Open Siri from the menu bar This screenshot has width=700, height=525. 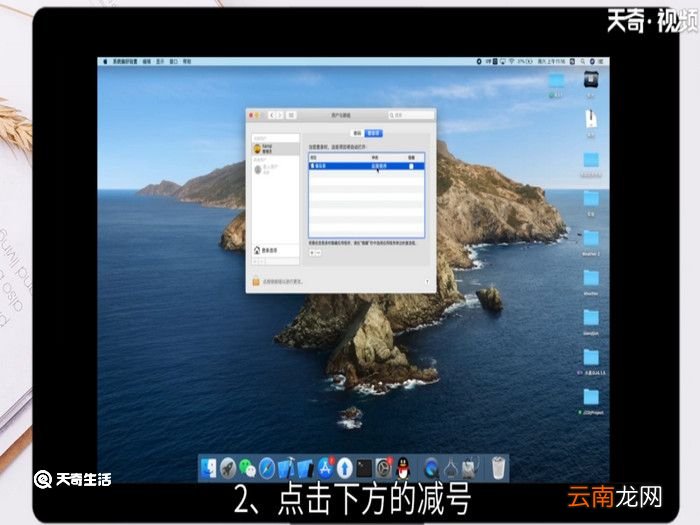point(592,62)
